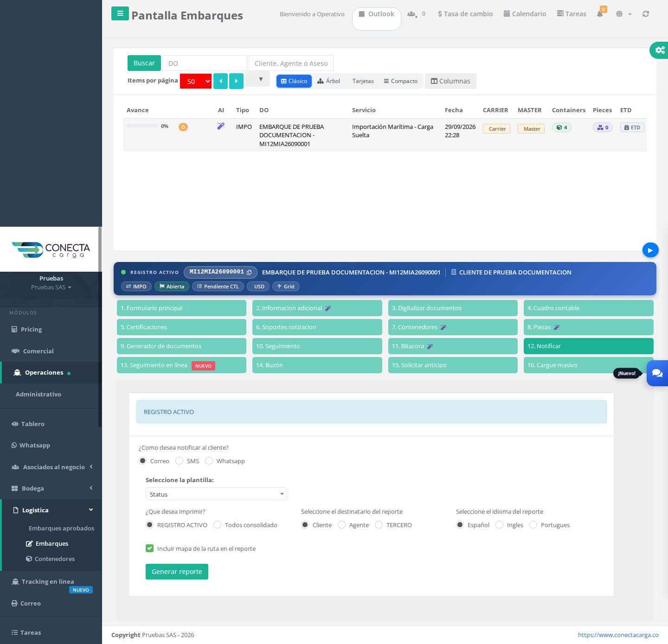
Task: Open tab 3. Digitalizar documentos
Action: (x=453, y=308)
